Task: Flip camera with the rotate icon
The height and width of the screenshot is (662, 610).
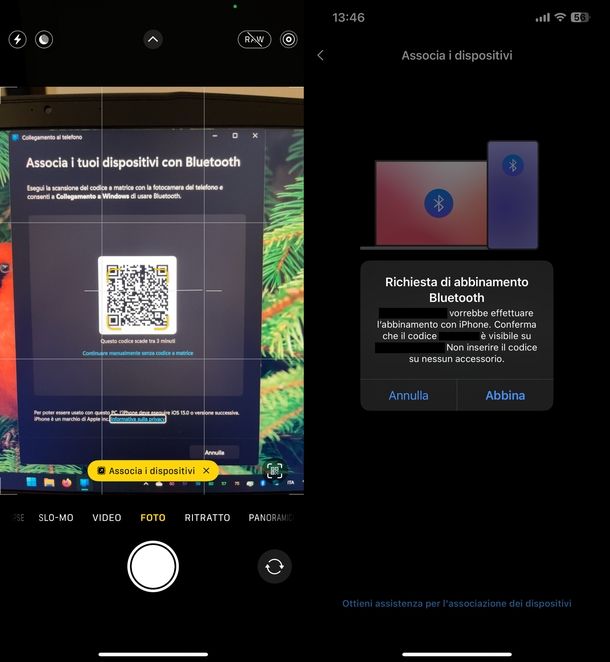Action: point(274,566)
